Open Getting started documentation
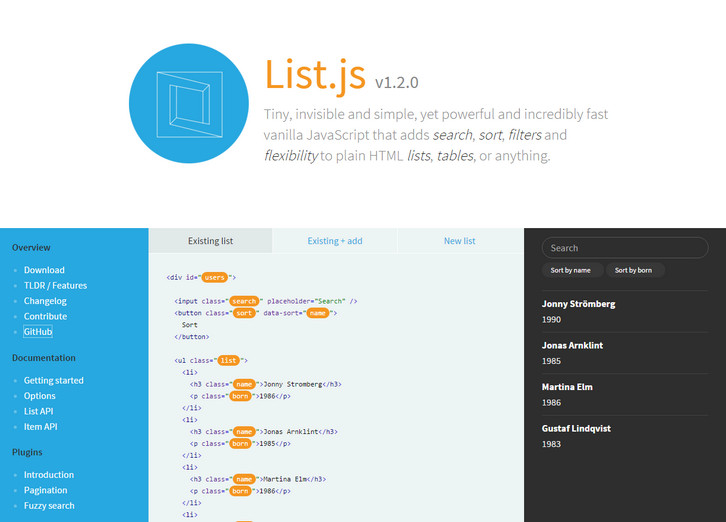The image size is (726, 522). pyautogui.click(x=54, y=381)
